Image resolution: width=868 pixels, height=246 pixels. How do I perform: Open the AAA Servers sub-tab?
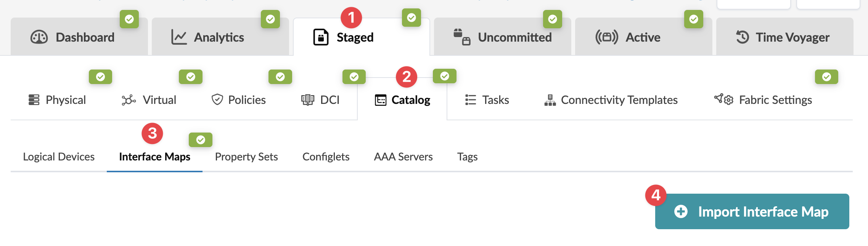click(x=403, y=157)
